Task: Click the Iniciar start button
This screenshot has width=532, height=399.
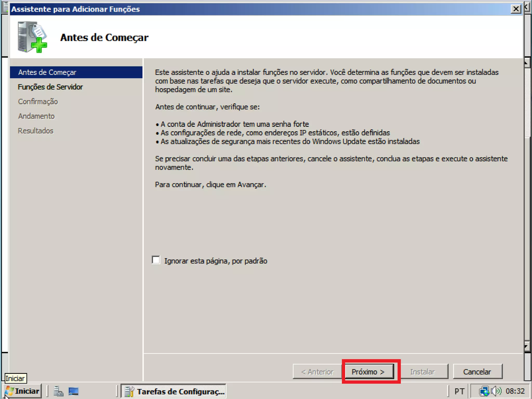Action: [x=23, y=391]
